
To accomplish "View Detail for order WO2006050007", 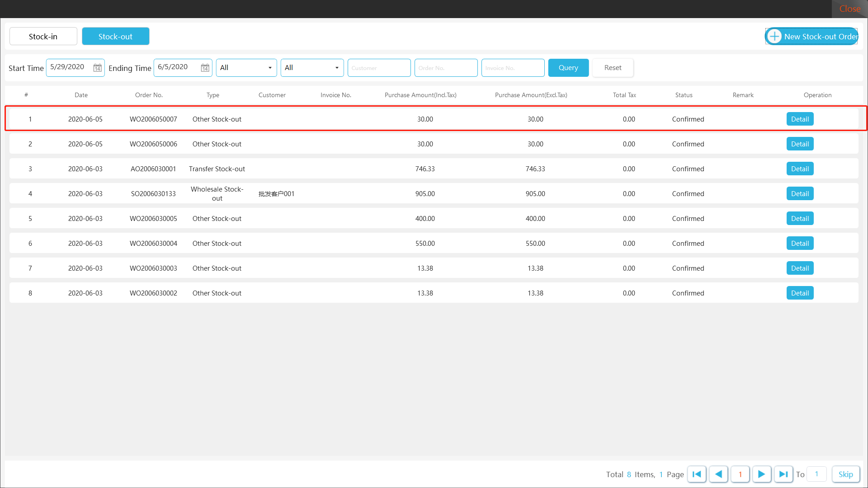I will point(800,119).
